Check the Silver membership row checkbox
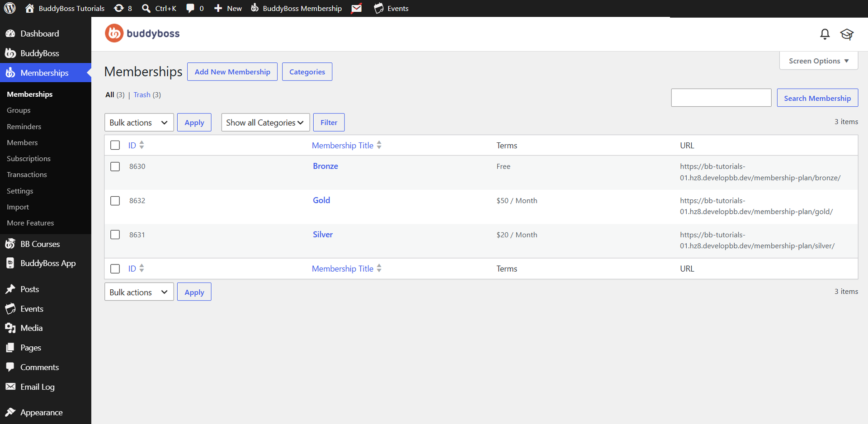Screen dimensions: 868x424 (115, 235)
